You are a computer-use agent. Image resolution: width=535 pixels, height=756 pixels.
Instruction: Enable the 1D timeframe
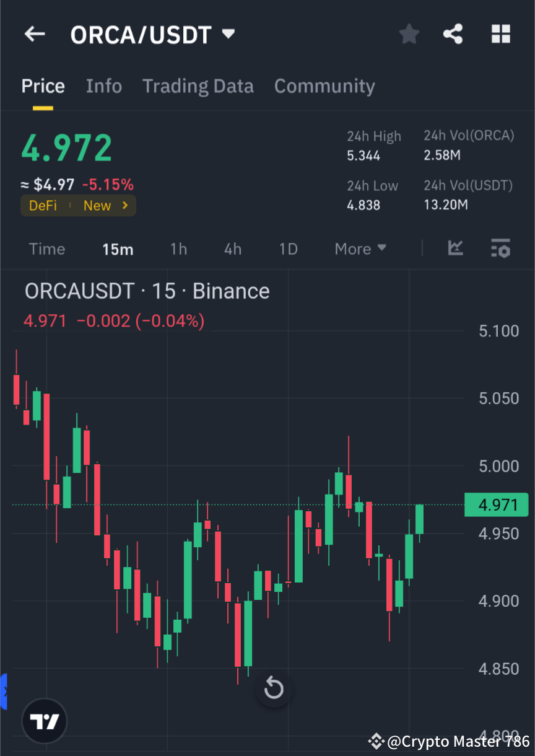[288, 248]
